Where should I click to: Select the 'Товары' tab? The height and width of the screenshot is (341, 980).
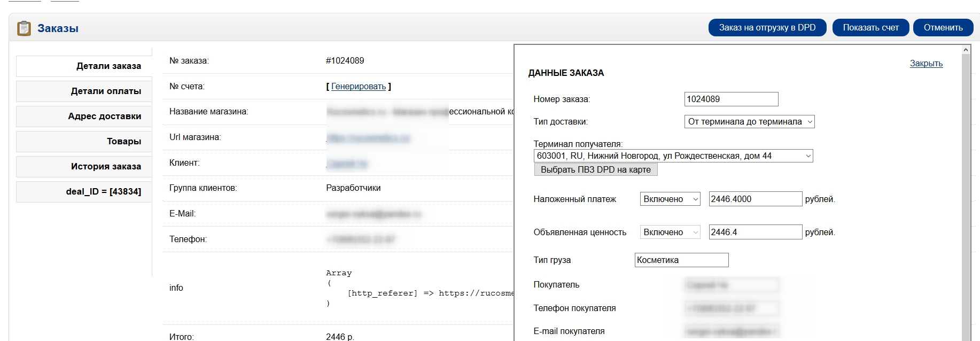(x=84, y=142)
